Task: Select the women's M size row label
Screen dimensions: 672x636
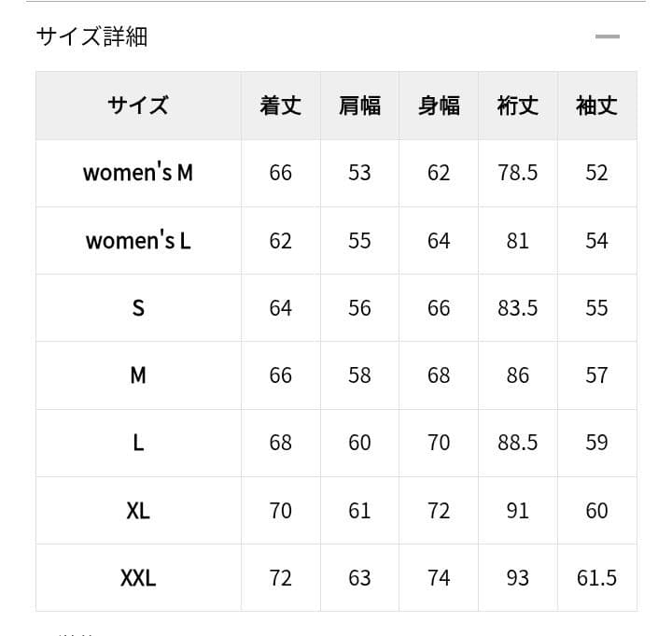Action: coord(138,173)
